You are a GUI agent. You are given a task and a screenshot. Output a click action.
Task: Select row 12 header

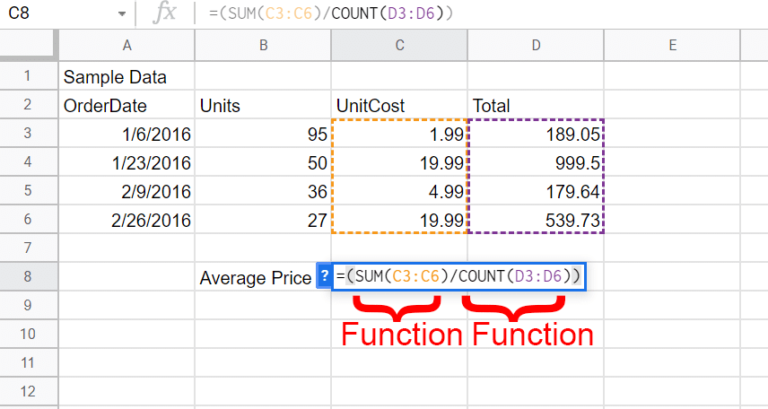click(x=28, y=391)
